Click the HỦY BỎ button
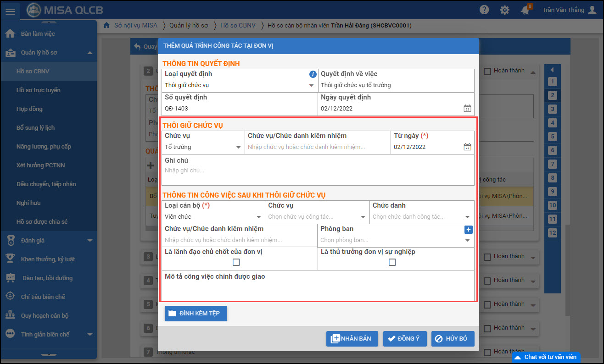This screenshot has width=604, height=364. click(x=452, y=339)
